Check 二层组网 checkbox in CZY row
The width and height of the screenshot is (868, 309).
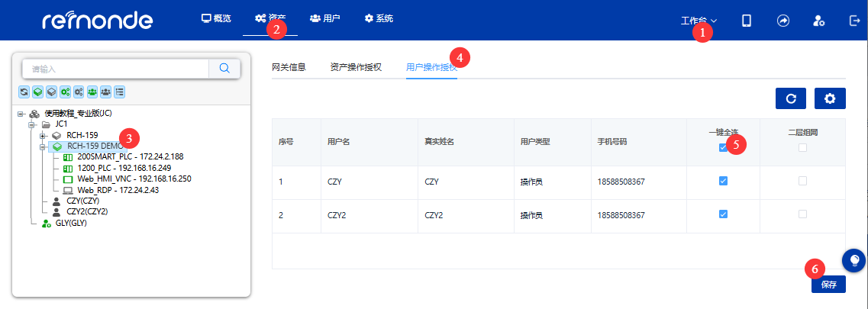pos(802,181)
